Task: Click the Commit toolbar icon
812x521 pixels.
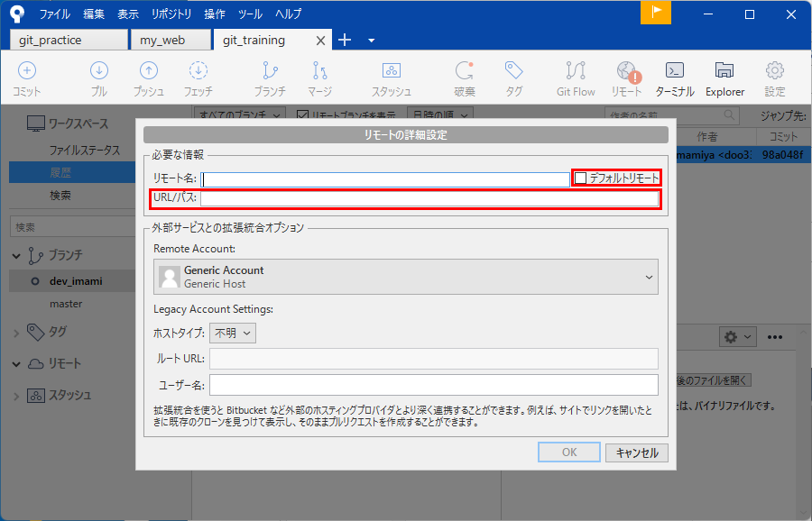Action: pos(27,78)
